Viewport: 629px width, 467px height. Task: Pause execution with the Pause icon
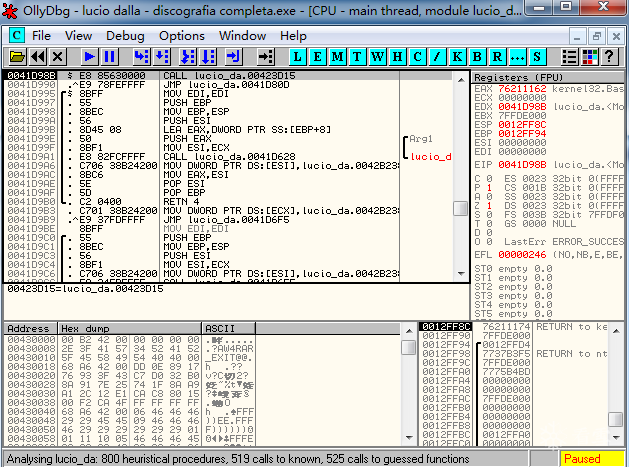(110, 57)
